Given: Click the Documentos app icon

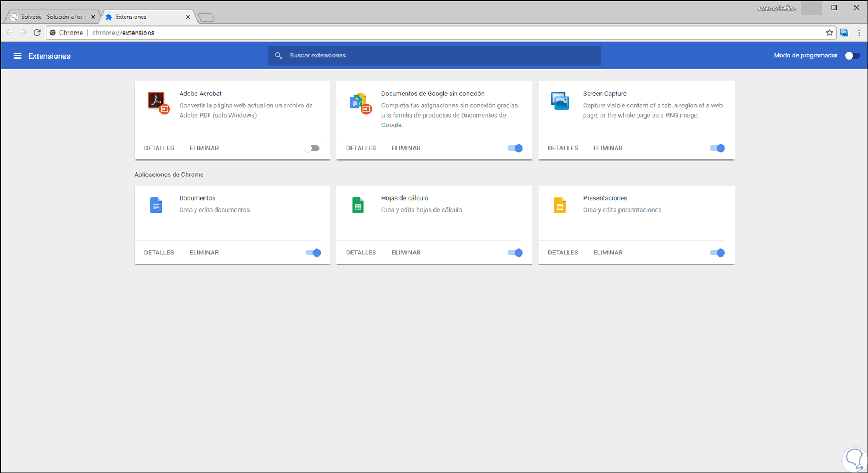Looking at the screenshot, I should pyautogui.click(x=156, y=205).
